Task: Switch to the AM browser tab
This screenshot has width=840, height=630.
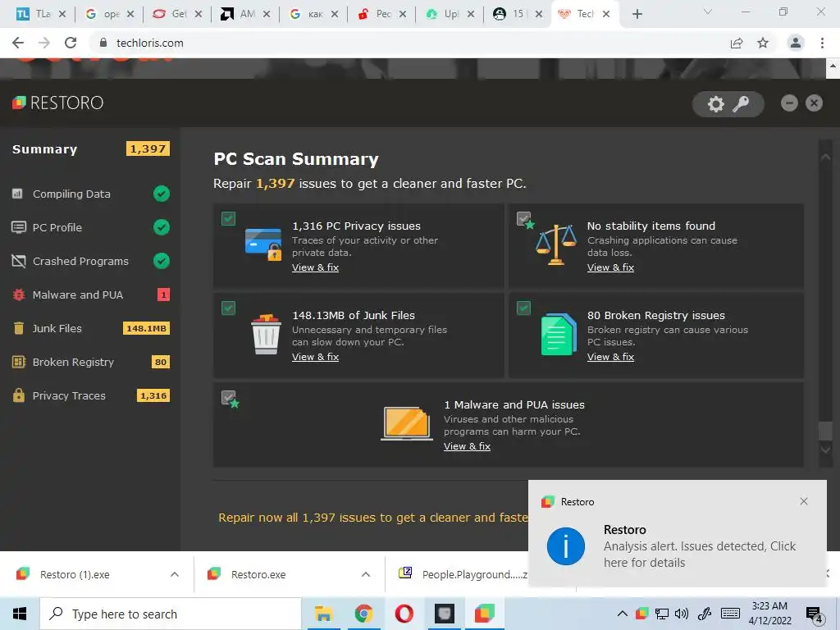Action: tap(246, 14)
